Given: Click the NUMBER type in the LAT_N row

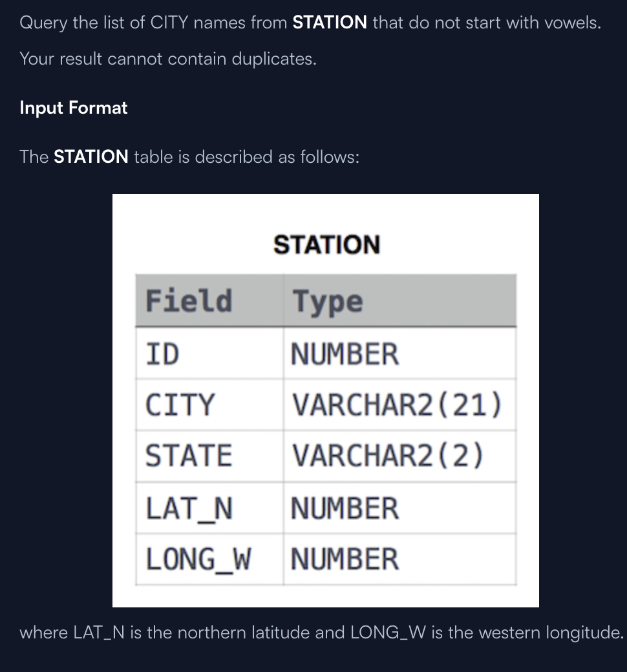Looking at the screenshot, I should tap(345, 508).
